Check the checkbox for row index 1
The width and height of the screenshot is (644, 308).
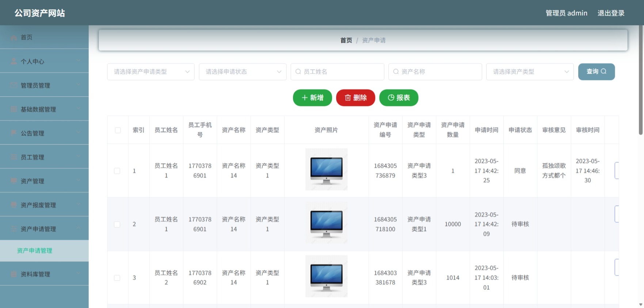[117, 171]
